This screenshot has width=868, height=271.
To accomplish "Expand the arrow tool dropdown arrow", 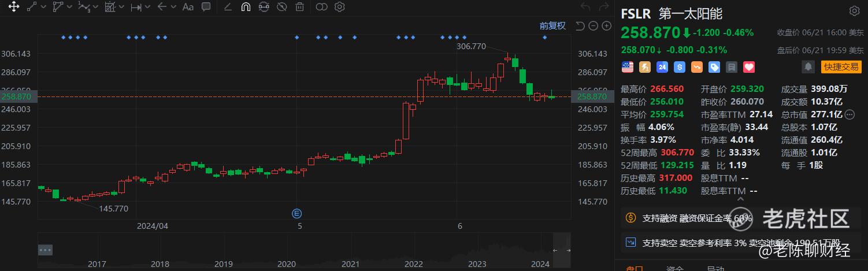I will 173,8.
